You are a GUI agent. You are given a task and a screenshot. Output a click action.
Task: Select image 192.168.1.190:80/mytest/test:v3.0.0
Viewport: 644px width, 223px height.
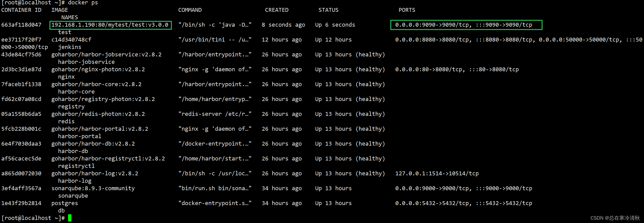click(110, 25)
